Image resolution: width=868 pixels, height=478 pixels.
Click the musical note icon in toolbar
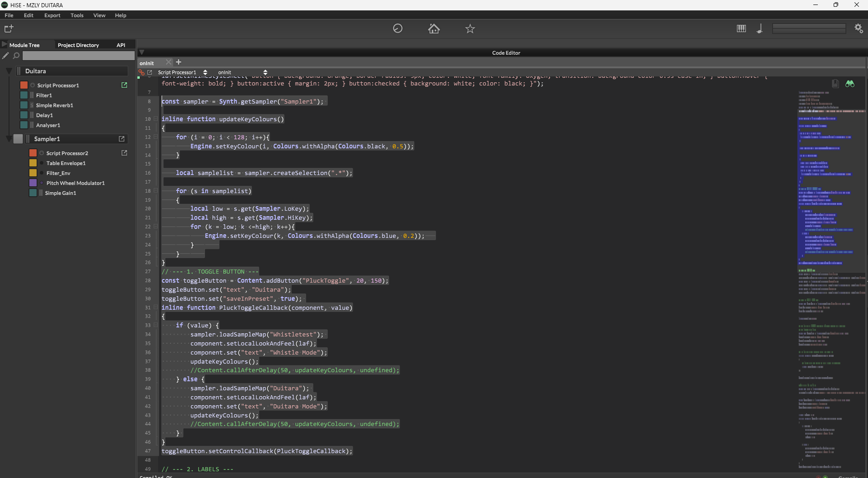[759, 28]
